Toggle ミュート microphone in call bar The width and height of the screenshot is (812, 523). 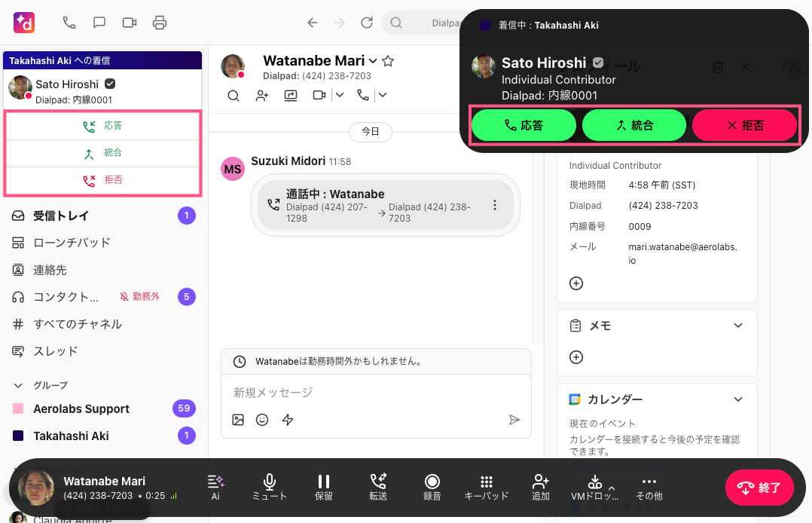270,488
